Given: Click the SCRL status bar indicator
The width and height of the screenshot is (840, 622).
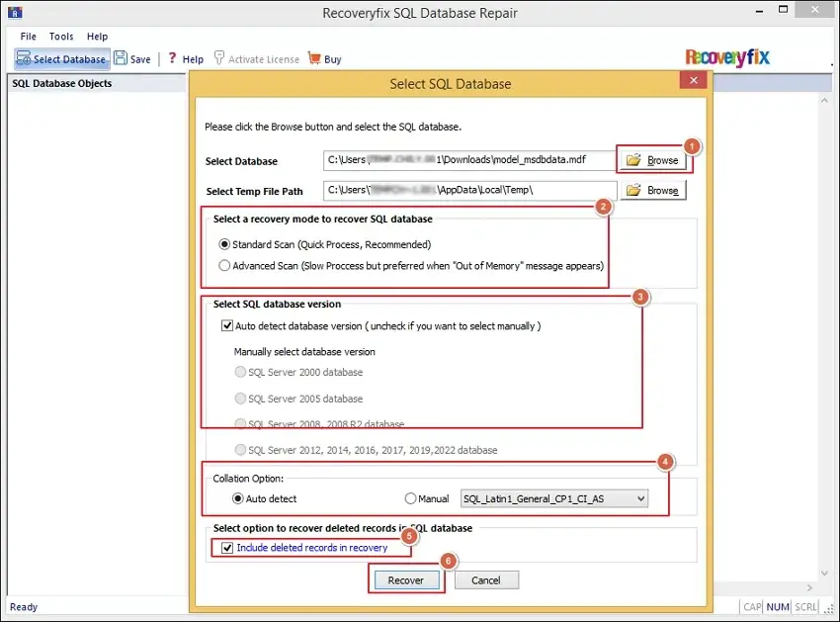Looking at the screenshot, I should pos(805,607).
